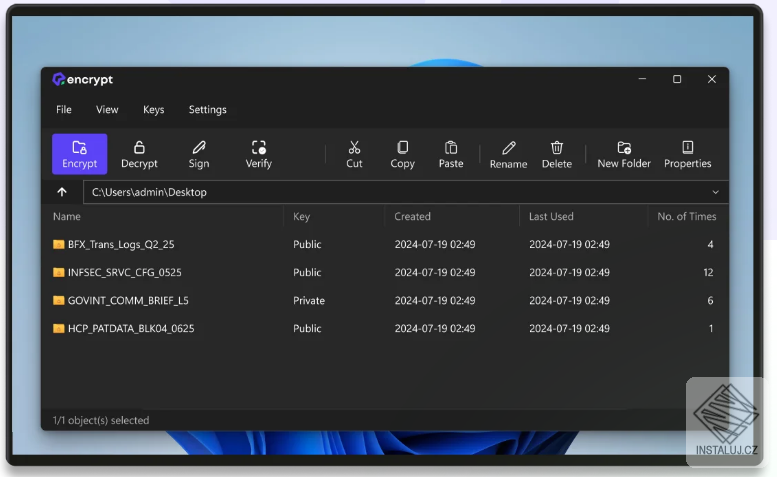The width and height of the screenshot is (777, 477).
Task: Select the GOVINT_COMM_BRIEF_L5 folder name
Action: (x=128, y=300)
